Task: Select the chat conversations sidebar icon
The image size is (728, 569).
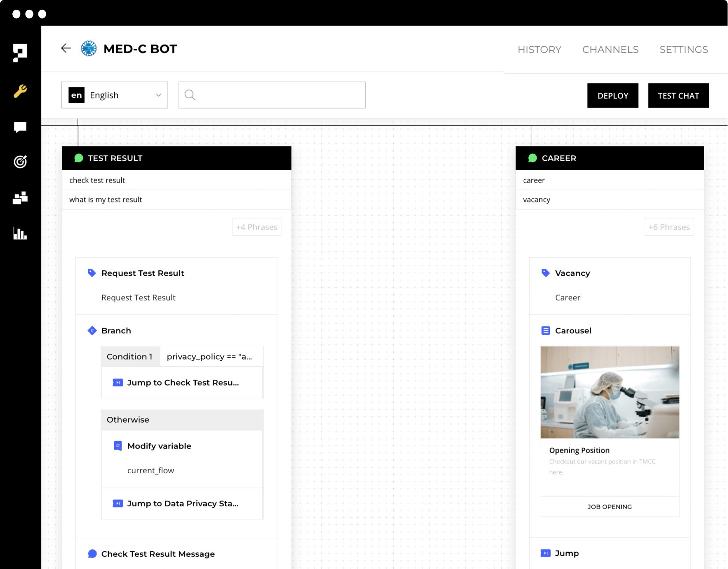Action: tap(20, 127)
